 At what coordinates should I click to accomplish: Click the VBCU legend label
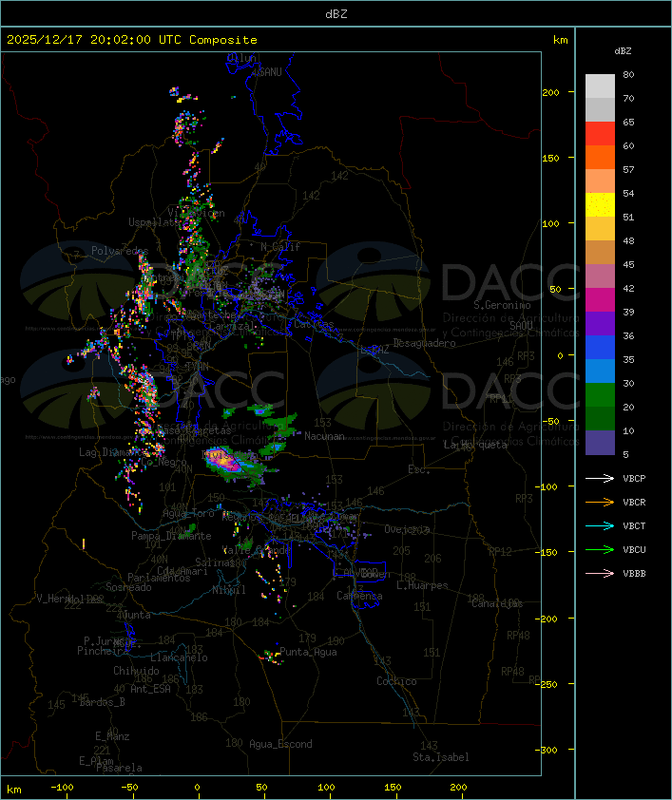click(x=634, y=550)
